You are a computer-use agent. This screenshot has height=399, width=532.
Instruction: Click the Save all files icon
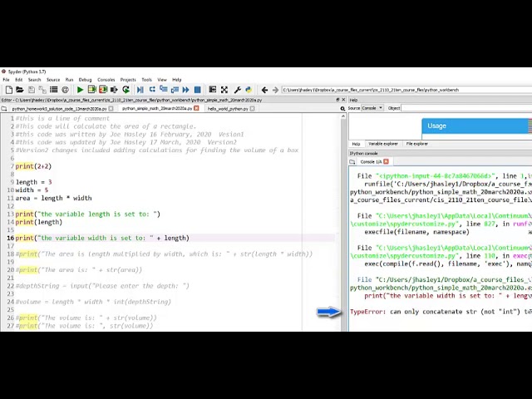pos(42,90)
